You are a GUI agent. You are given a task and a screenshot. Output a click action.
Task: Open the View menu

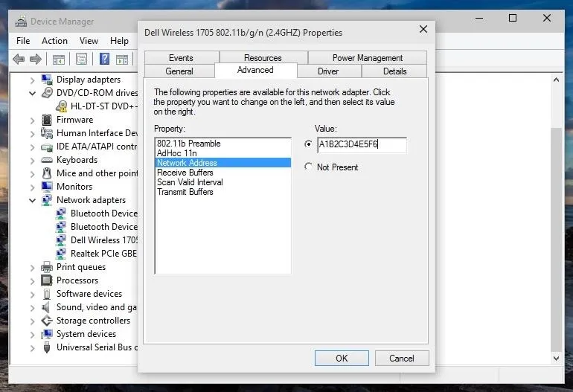[89, 41]
